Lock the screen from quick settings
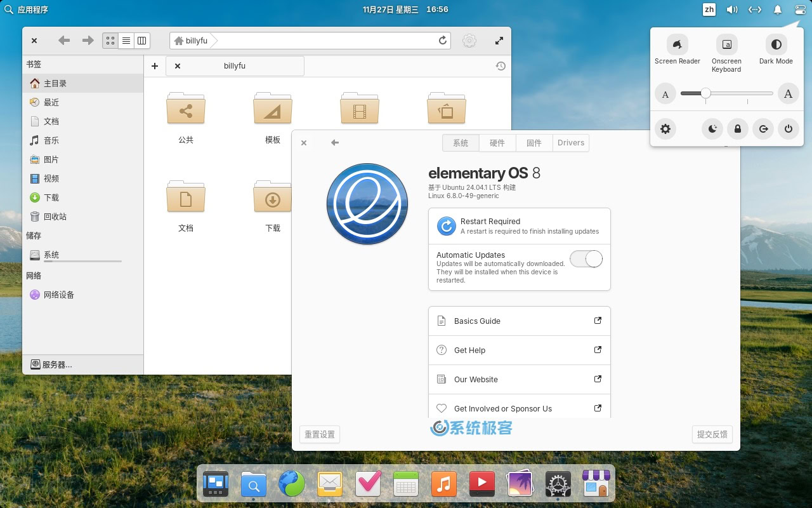The width and height of the screenshot is (812, 508). (738, 129)
